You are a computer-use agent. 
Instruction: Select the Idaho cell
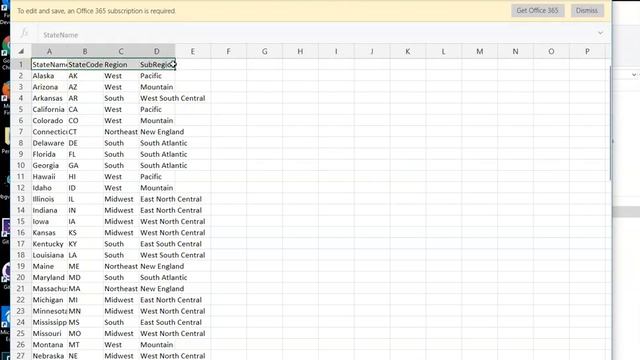click(x=49, y=188)
